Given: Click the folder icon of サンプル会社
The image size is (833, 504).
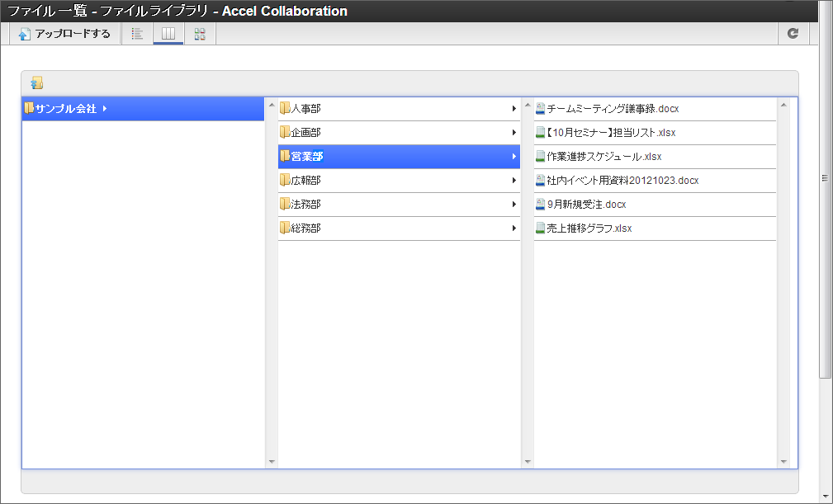Looking at the screenshot, I should click(29, 108).
